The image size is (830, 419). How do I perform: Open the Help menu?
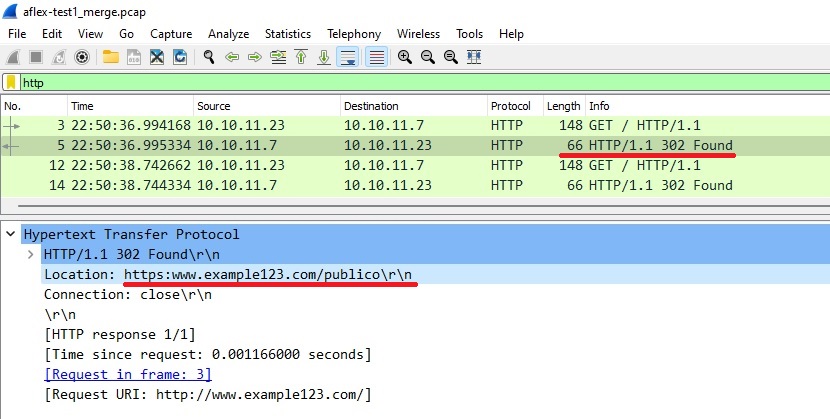click(511, 34)
